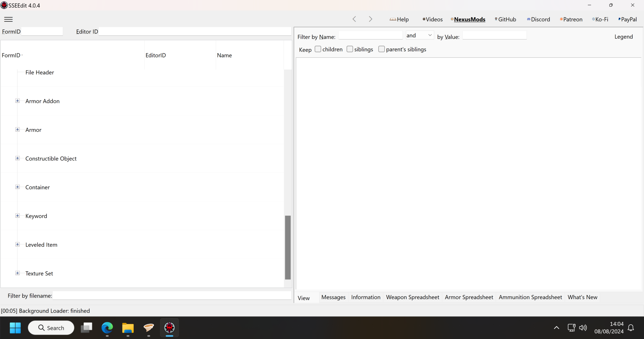This screenshot has height=339, width=644.
Task: Open Help from the toolbar
Action: click(x=399, y=19)
